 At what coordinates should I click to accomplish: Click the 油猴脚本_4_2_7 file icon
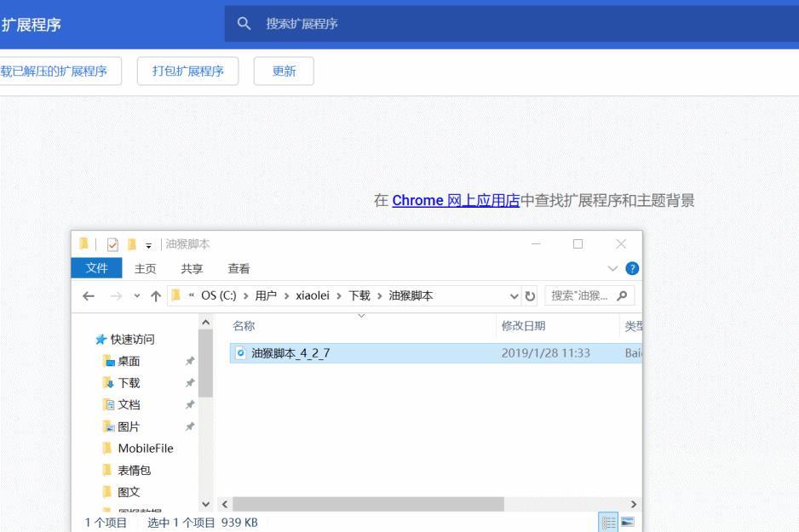point(240,352)
